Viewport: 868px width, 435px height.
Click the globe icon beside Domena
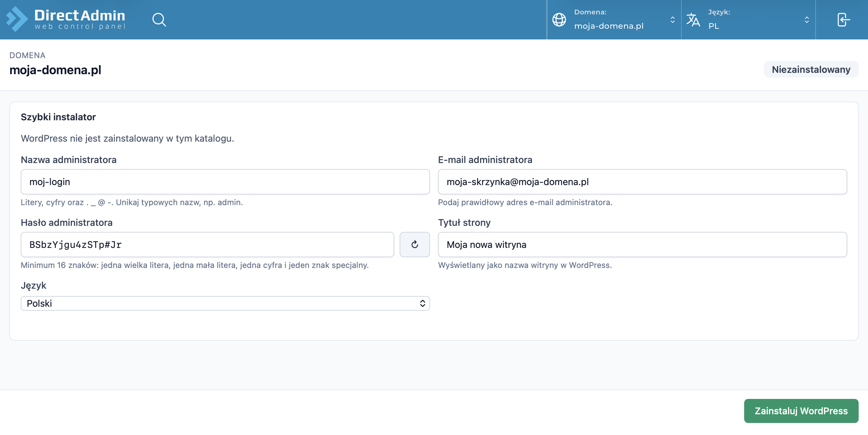pyautogui.click(x=559, y=20)
